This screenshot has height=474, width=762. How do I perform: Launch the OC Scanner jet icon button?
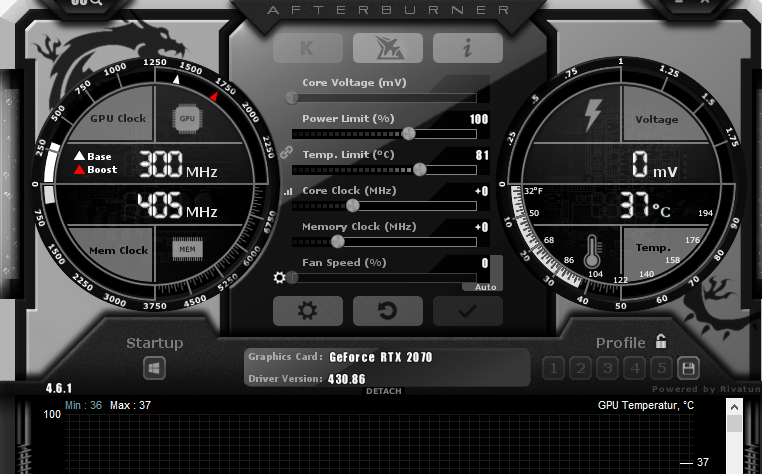(x=388, y=48)
